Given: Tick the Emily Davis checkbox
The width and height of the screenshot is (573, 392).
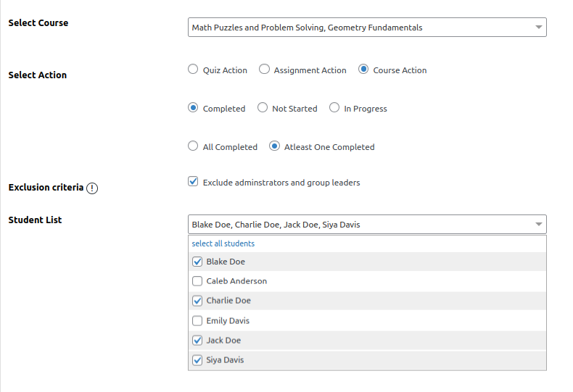Looking at the screenshot, I should pyautogui.click(x=197, y=321).
